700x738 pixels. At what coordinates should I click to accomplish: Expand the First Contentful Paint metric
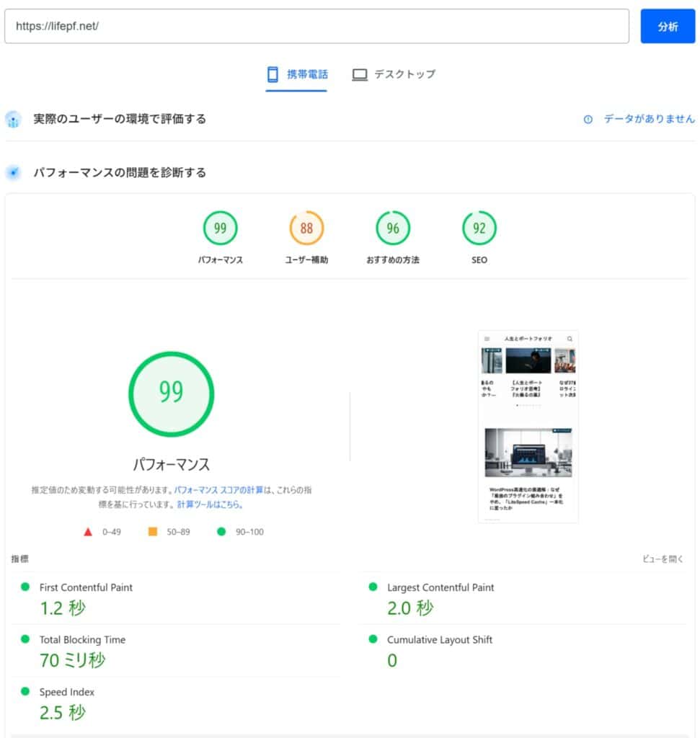tap(86, 587)
